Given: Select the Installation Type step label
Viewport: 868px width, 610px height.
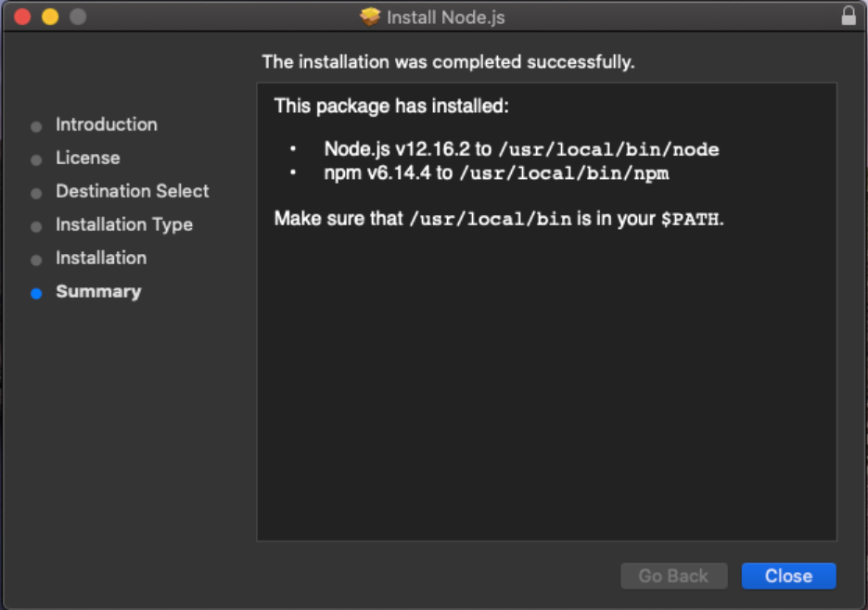Looking at the screenshot, I should tap(124, 224).
